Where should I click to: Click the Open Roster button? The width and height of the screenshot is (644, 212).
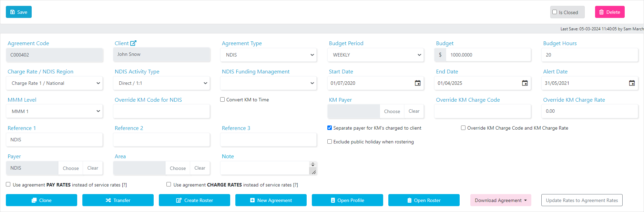424,200
